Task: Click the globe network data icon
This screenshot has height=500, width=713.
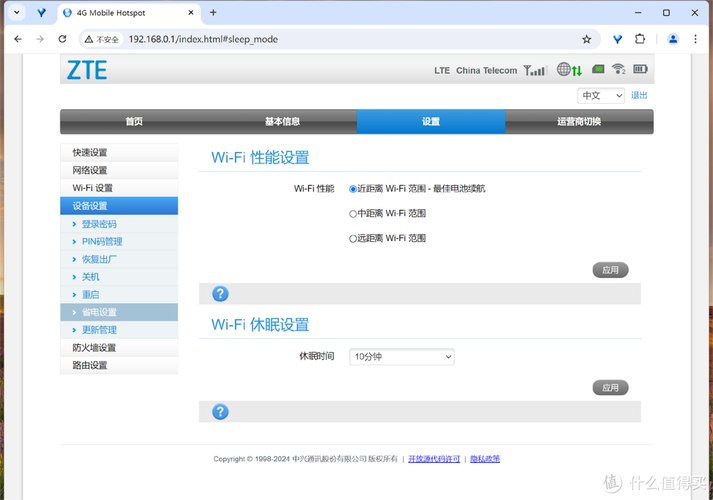Action: click(x=569, y=70)
